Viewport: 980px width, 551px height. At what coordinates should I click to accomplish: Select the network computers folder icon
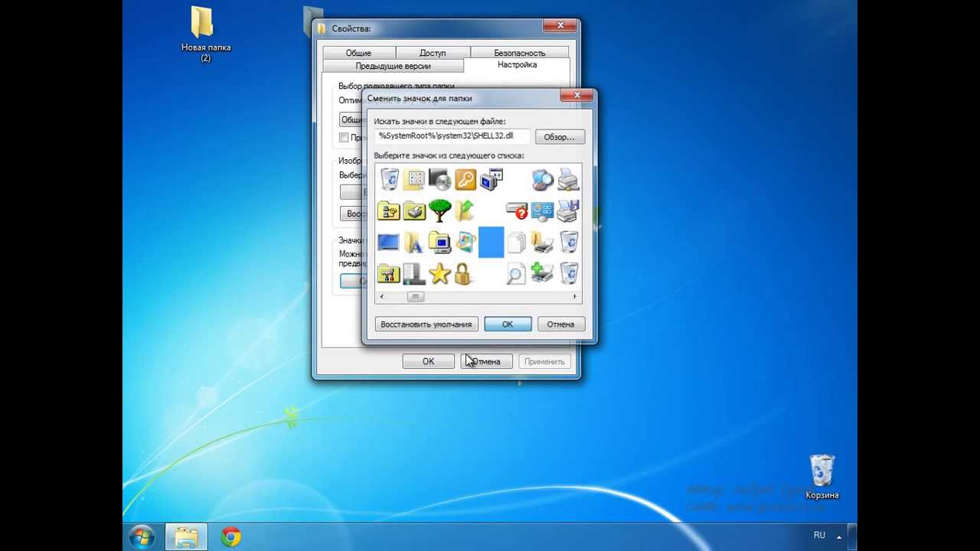(x=389, y=210)
